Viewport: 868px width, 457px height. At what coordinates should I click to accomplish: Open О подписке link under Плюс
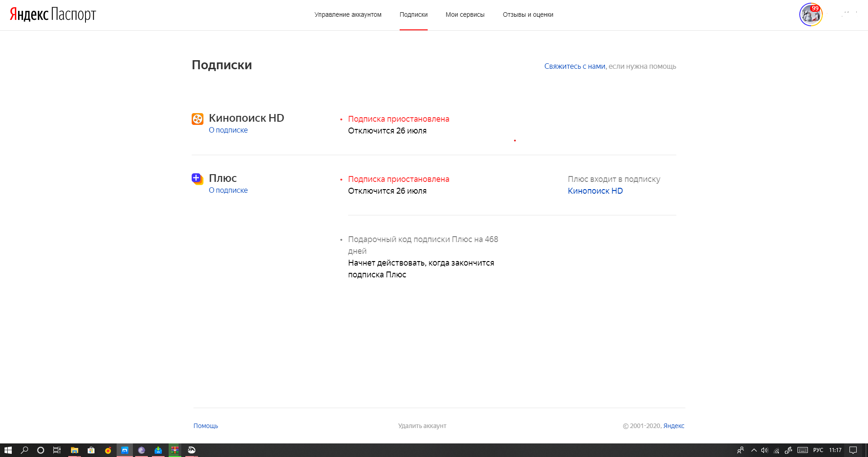[228, 190]
